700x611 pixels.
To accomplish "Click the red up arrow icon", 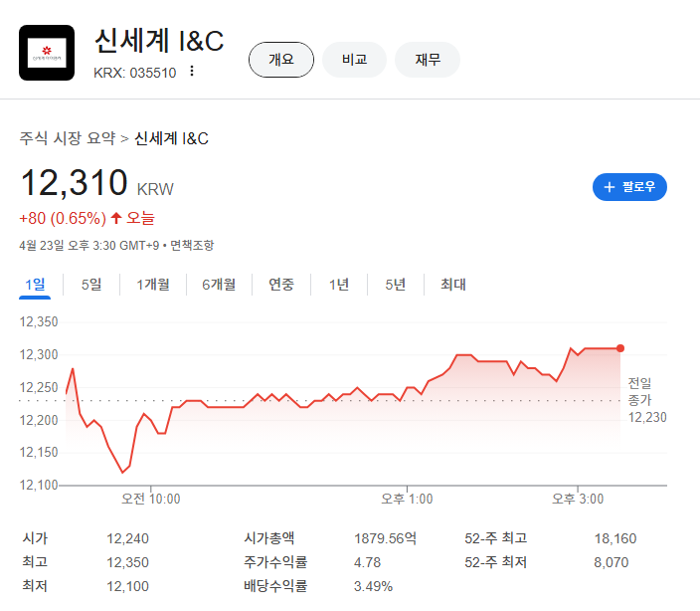I will [x=116, y=218].
